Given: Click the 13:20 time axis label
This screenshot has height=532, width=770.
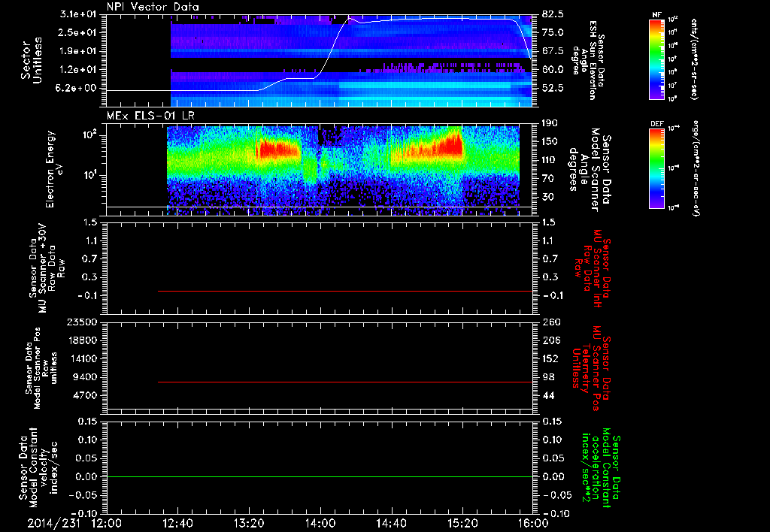Looking at the screenshot, I should coord(249,523).
